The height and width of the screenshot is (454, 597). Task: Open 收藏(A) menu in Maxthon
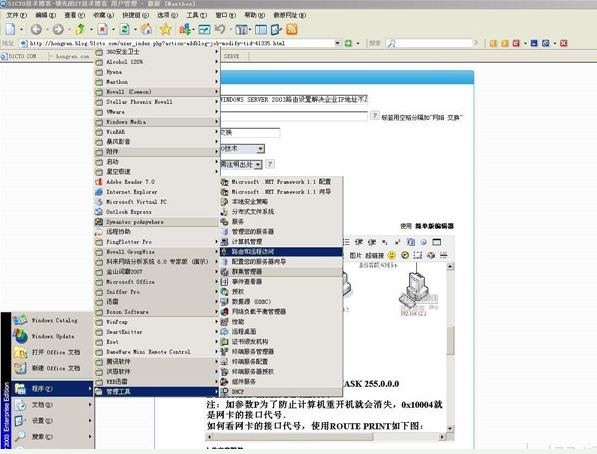(103, 15)
